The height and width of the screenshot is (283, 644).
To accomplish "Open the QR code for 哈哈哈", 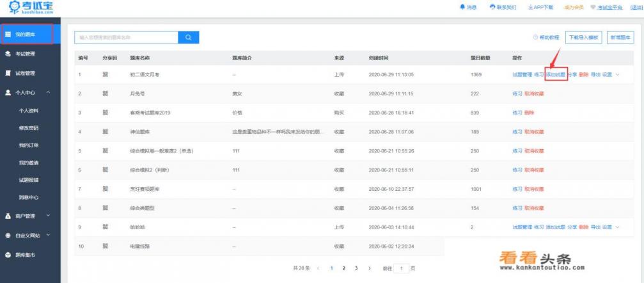I will 105,227.
